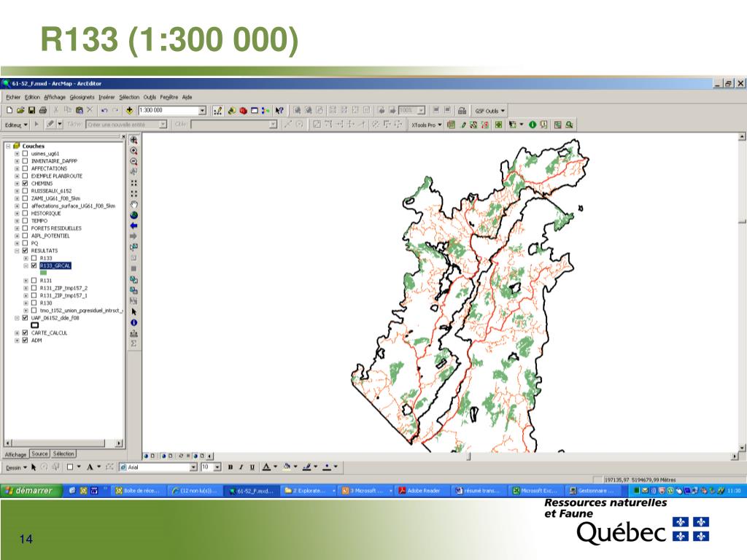Click the last XTools search icon
Image resolution: width=747 pixels, height=560 pixels.
(569, 125)
